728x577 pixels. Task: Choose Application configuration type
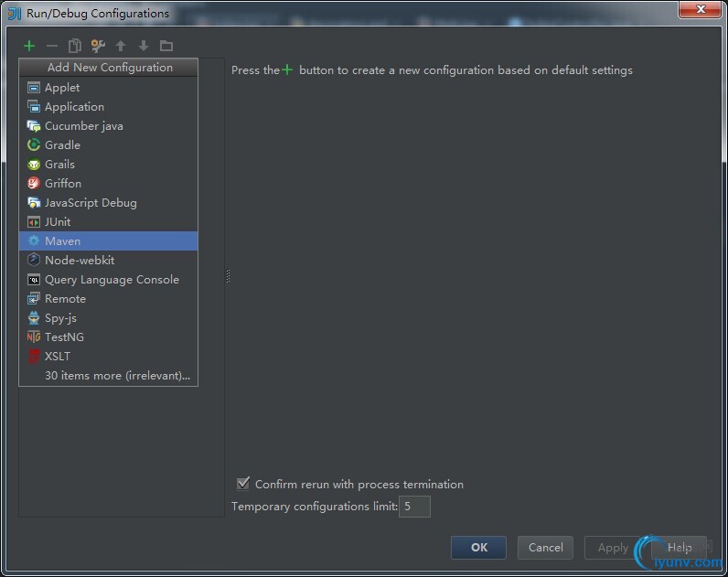pyautogui.click(x=109, y=106)
